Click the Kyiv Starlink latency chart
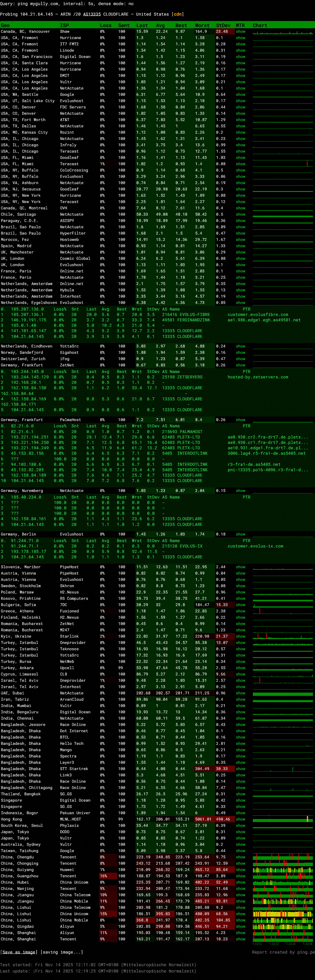The width and height of the screenshot is (315, 980). pyautogui.click(x=283, y=636)
